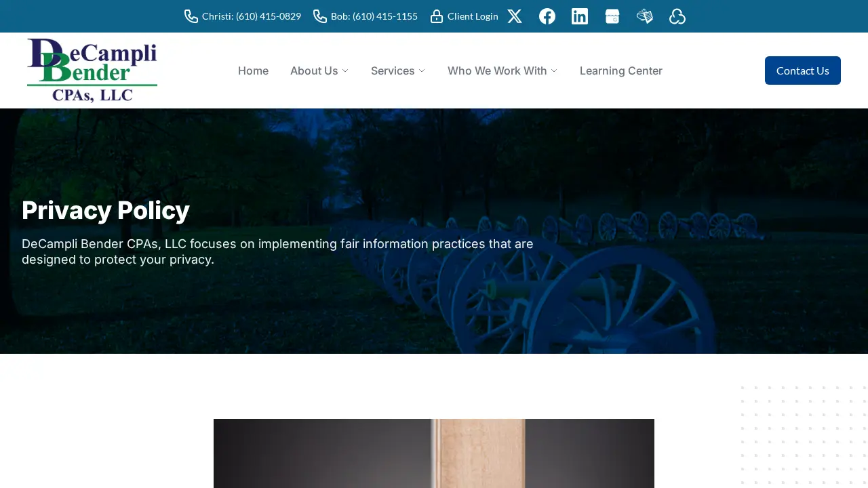The width and height of the screenshot is (868, 488).
Task: Click the DeCampli Bender CPAs logo
Action: [92, 70]
